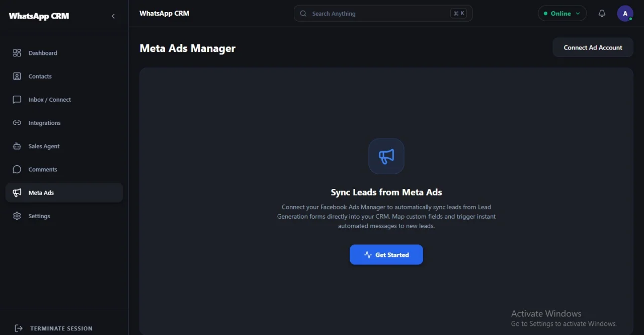Open Settings menu item
The image size is (644, 335).
(64, 216)
